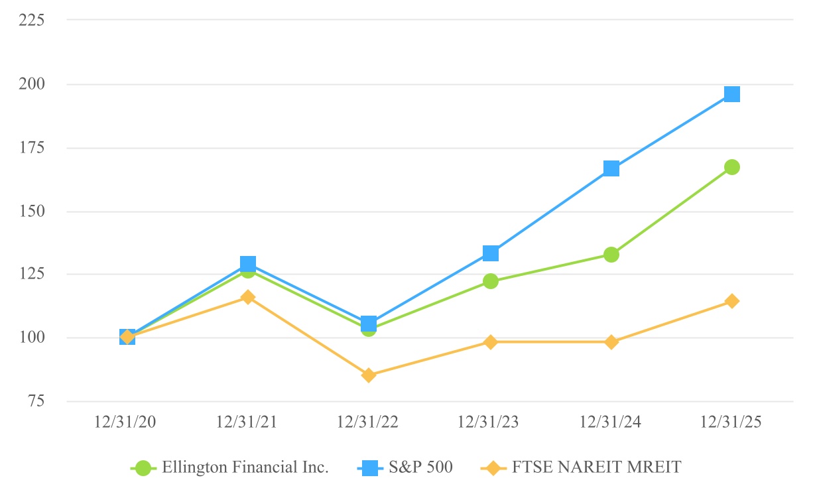Screen dimensions: 813x504
Task: Select Ellington green circle at 12/31/25
Action: tap(732, 167)
